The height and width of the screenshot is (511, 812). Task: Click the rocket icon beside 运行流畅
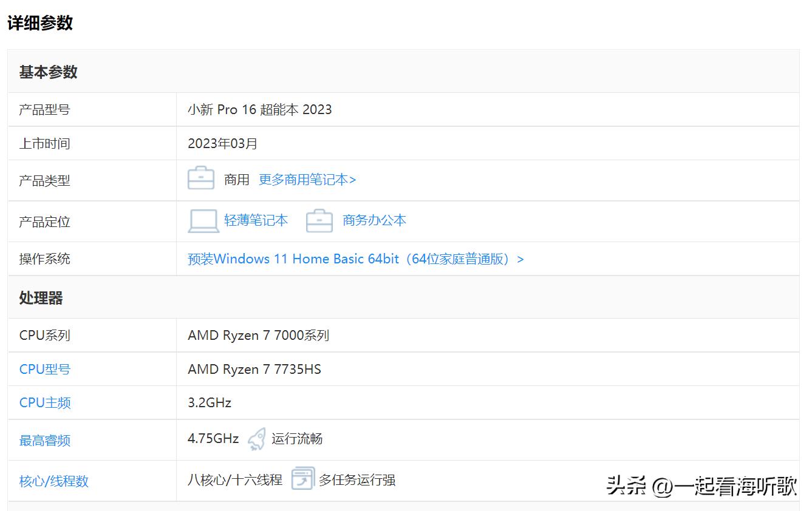click(x=256, y=438)
